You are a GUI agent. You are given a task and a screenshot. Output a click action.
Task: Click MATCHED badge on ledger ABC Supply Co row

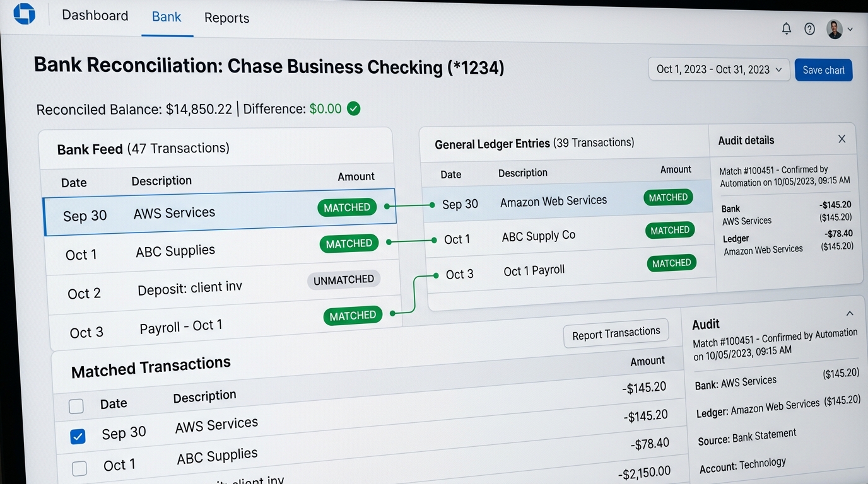pyautogui.click(x=670, y=230)
